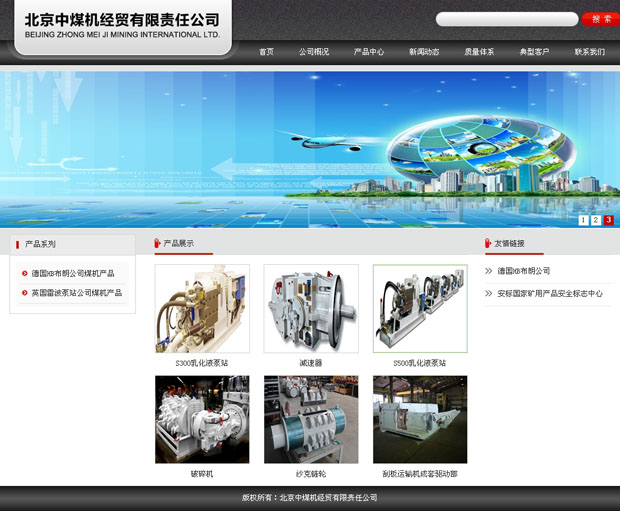The image size is (620, 511).
Task: Open 英国雷波泵站公司煤机产品 category link
Action: 76,293
